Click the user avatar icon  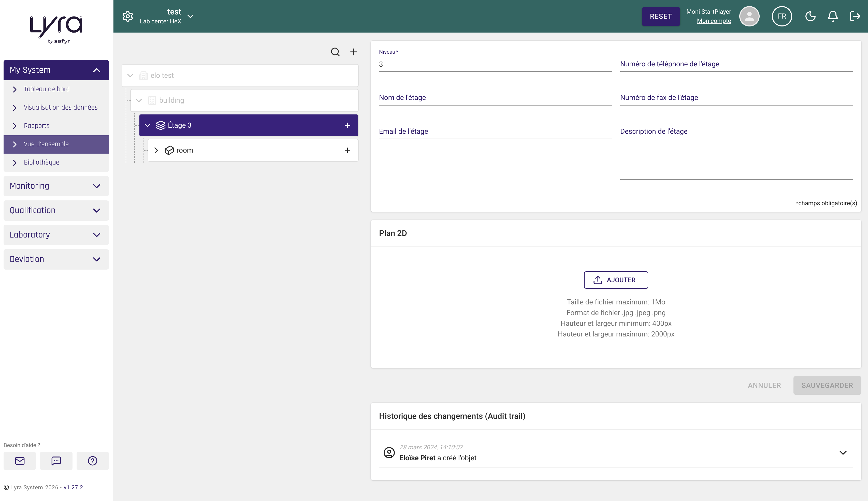749,16
